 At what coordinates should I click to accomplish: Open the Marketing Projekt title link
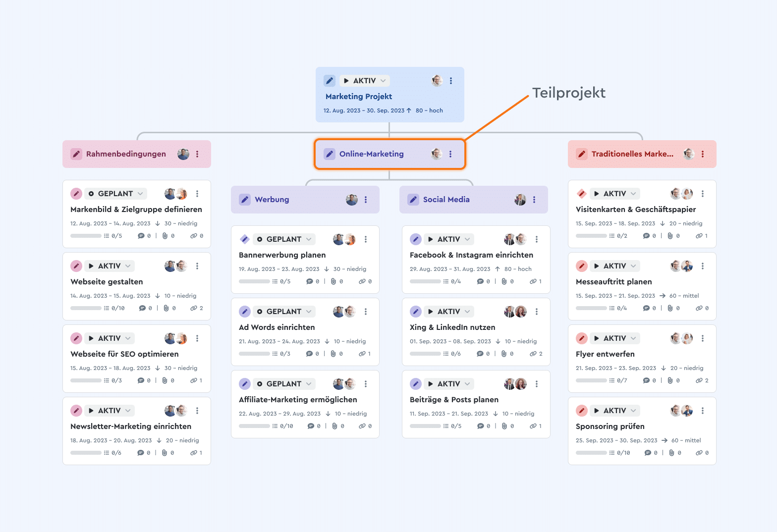coord(359,97)
